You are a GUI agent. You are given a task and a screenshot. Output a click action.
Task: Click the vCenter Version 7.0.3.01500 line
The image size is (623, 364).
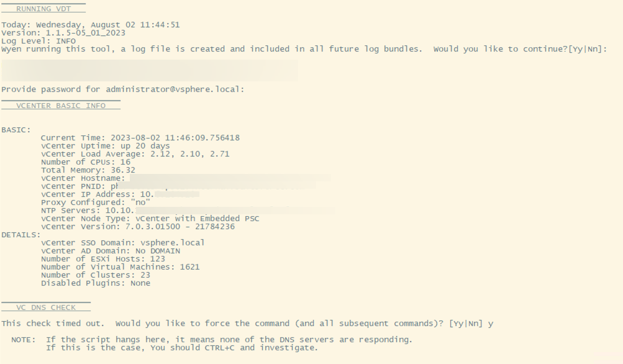(137, 227)
